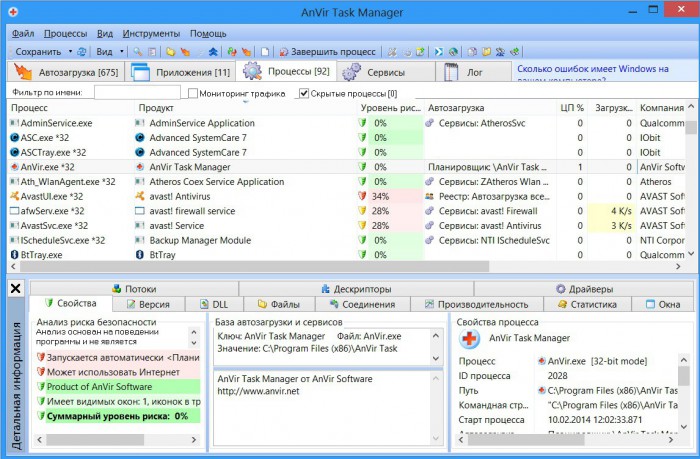Viewport: 700px width, 459px height.
Task: Open the Файл menu
Action: (x=23, y=33)
